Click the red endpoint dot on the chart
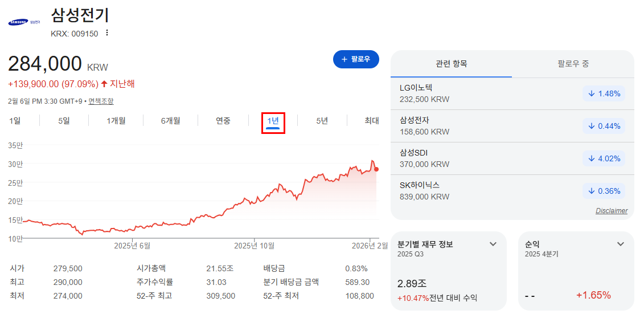The width and height of the screenshot is (644, 318). click(376, 169)
